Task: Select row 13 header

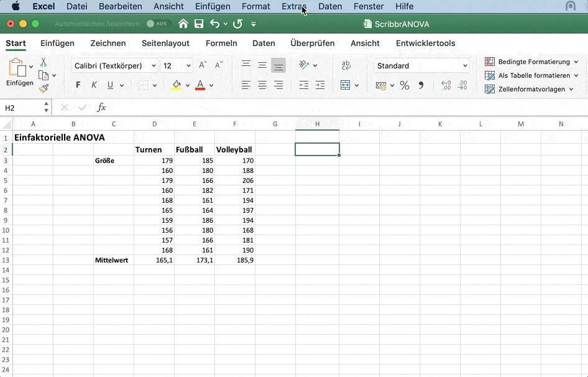Action: 6,260
